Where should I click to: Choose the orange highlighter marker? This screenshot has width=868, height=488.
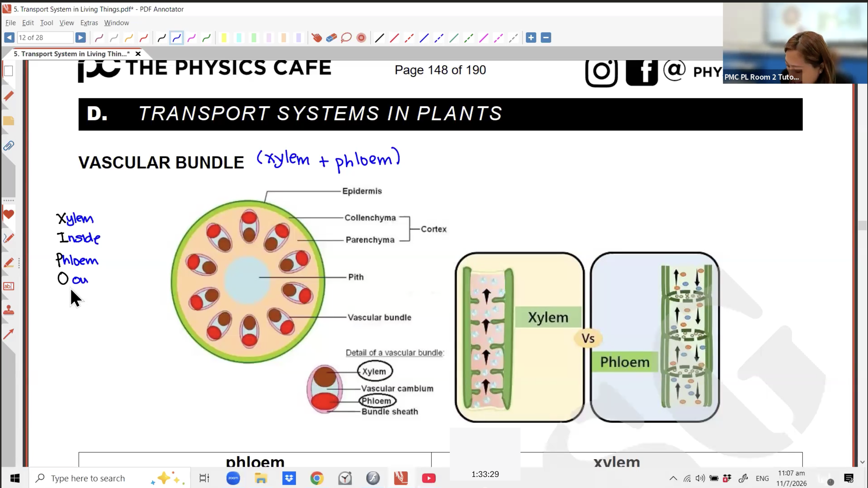tap(283, 38)
